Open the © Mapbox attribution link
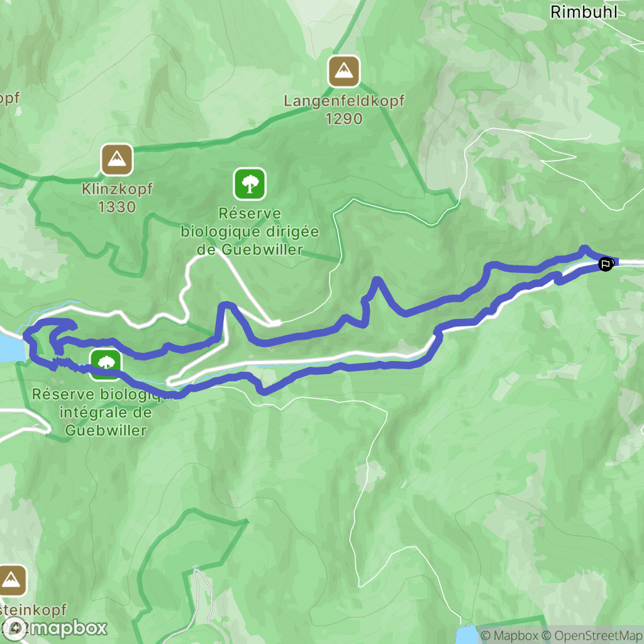 point(509,636)
